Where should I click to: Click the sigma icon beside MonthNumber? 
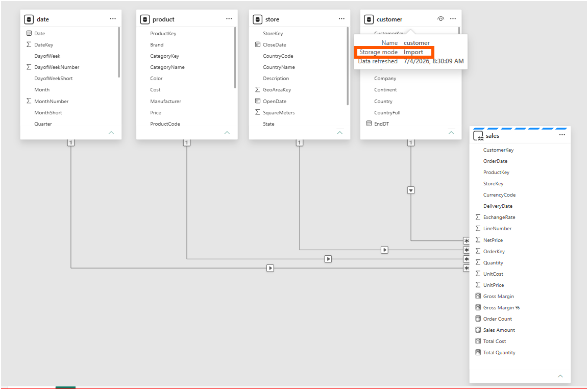29,101
